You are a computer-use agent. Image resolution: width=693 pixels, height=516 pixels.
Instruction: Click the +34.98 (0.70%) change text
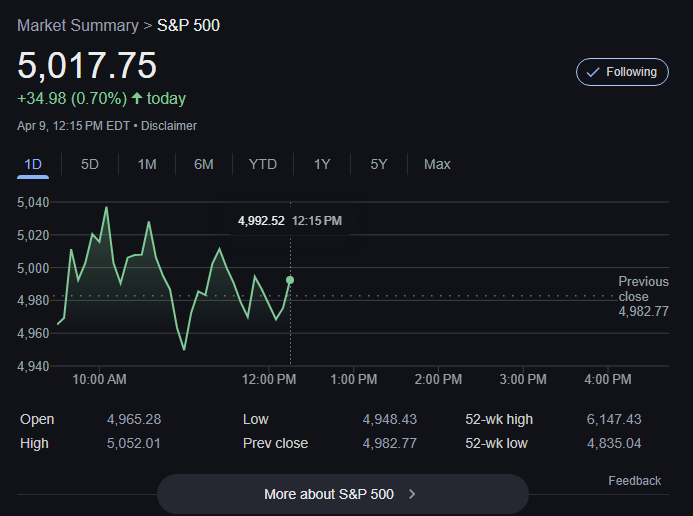72,98
